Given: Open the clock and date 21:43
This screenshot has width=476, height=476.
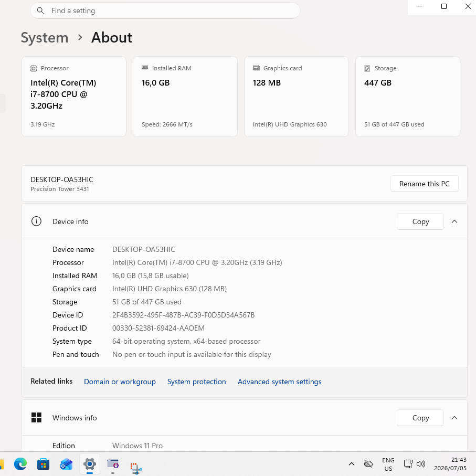Looking at the screenshot, I should coord(450,464).
